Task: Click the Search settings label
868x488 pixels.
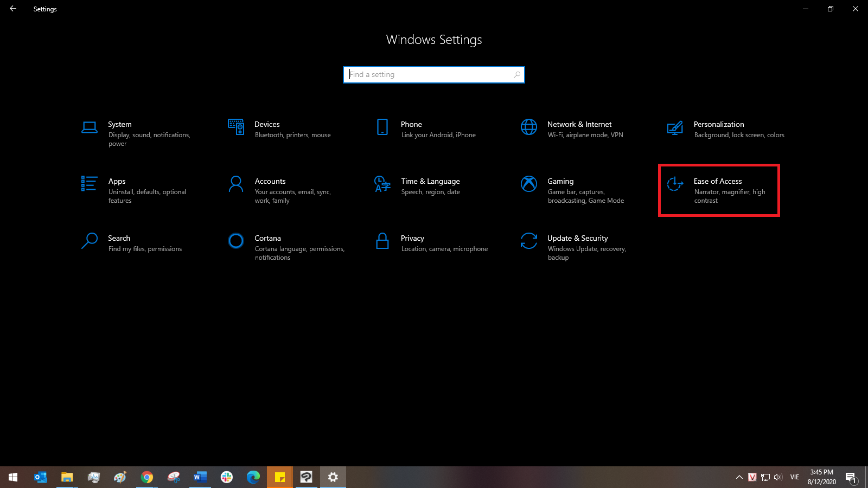Action: click(x=119, y=238)
